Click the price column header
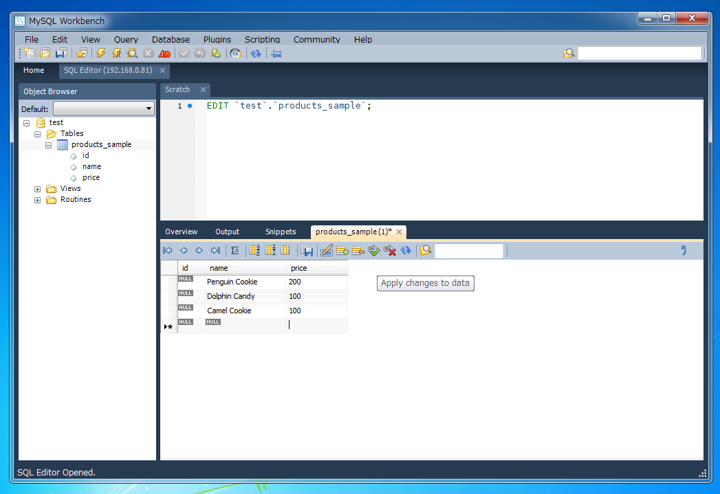 (317, 268)
